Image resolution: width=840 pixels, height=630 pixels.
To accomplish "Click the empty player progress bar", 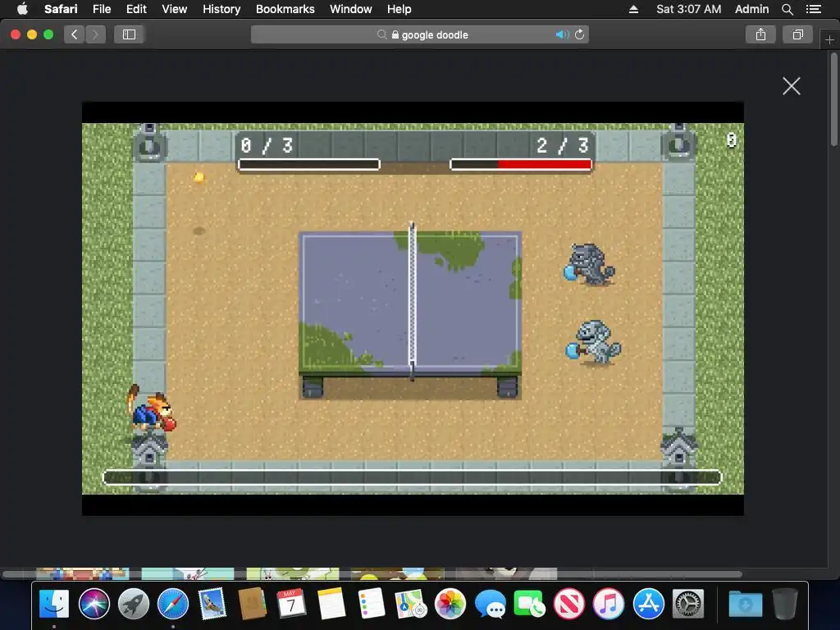I will (309, 164).
